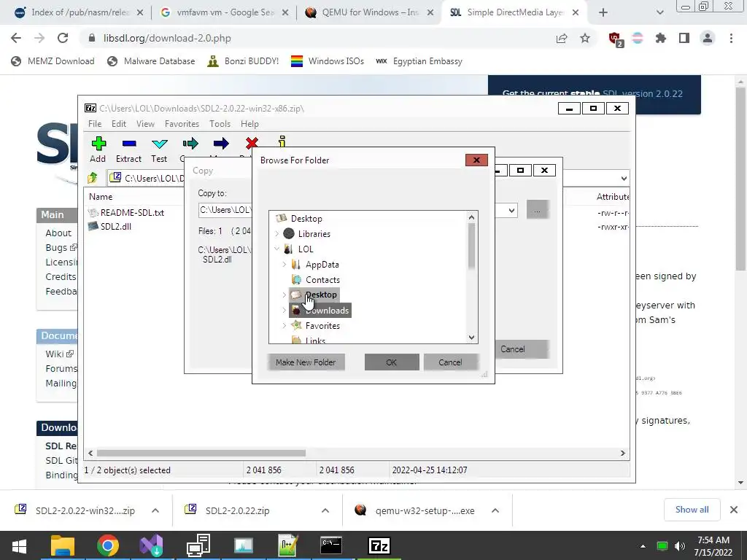Collapse the LOL tree node

point(276,249)
